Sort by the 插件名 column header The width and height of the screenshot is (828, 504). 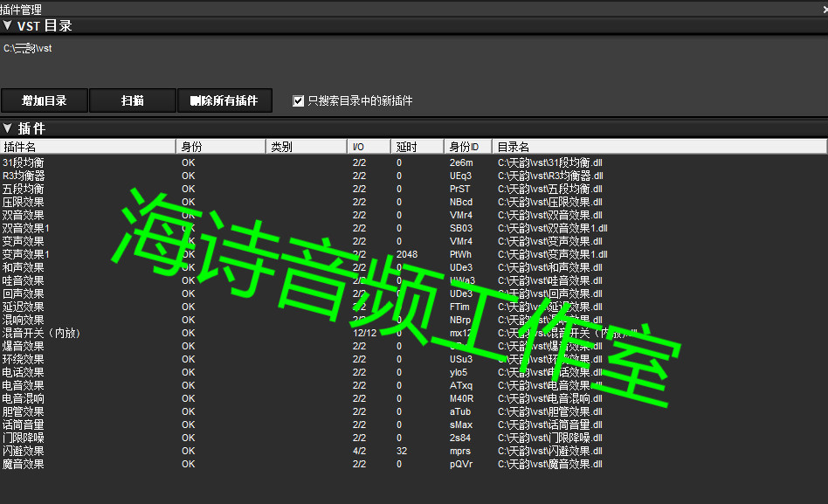[87, 147]
